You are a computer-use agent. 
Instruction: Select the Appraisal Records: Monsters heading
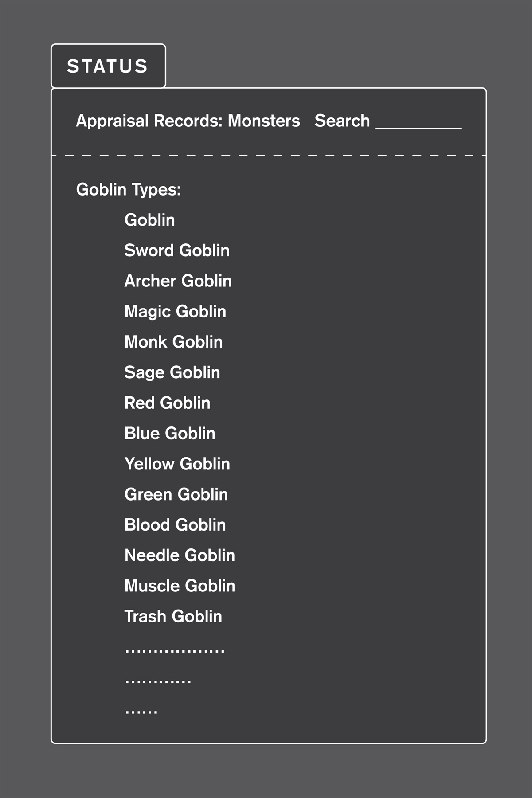click(188, 121)
